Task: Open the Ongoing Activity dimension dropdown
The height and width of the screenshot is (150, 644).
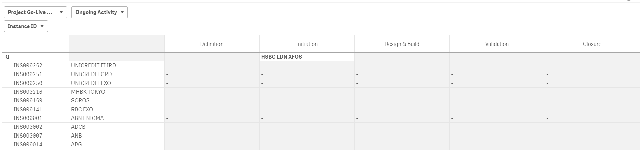Action: pos(99,12)
